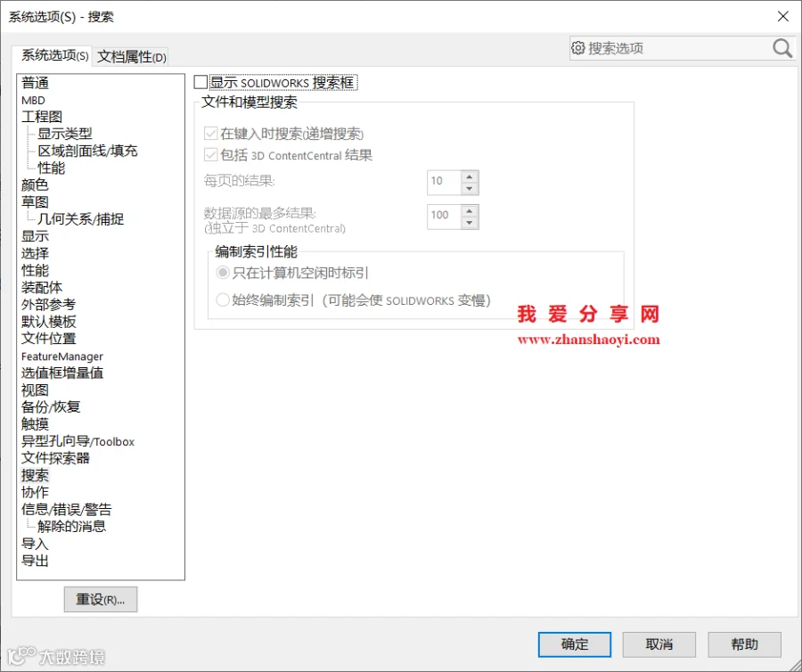
Task: Open 几何关系/捕捉 settings
Action: coord(81,219)
